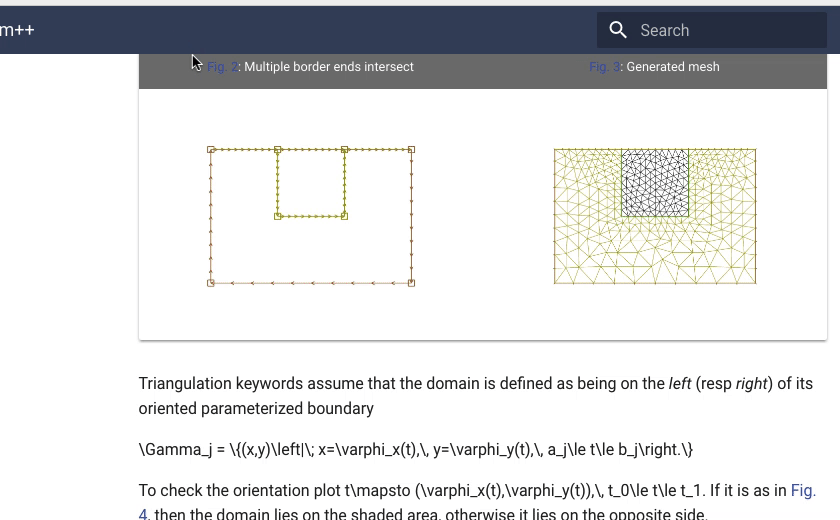Screen dimensions: 840x520
Task: Click the \Gamma_j formula line
Action: (416, 449)
